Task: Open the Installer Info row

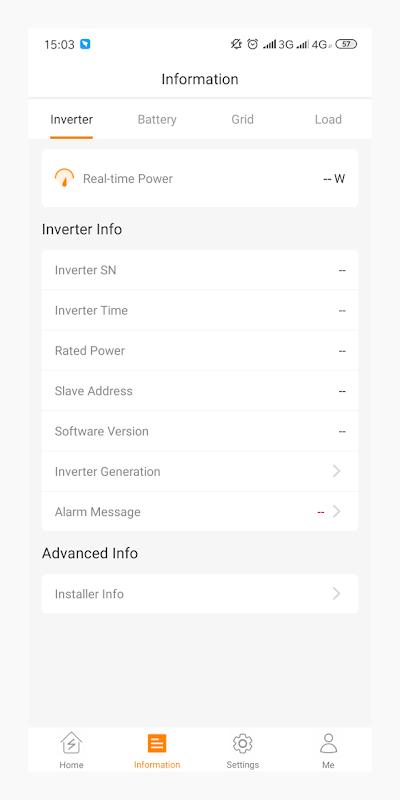Action: pos(200,593)
